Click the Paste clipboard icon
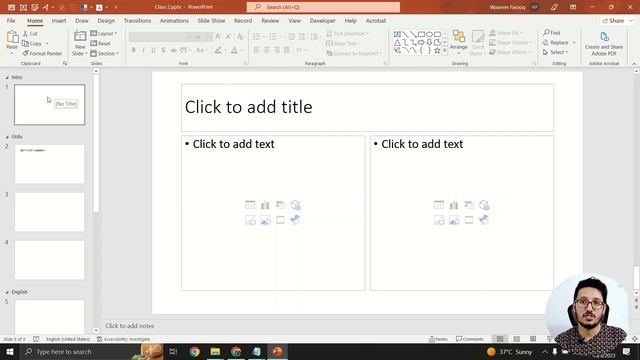Screen dimensions: 640x360 coord(12,37)
